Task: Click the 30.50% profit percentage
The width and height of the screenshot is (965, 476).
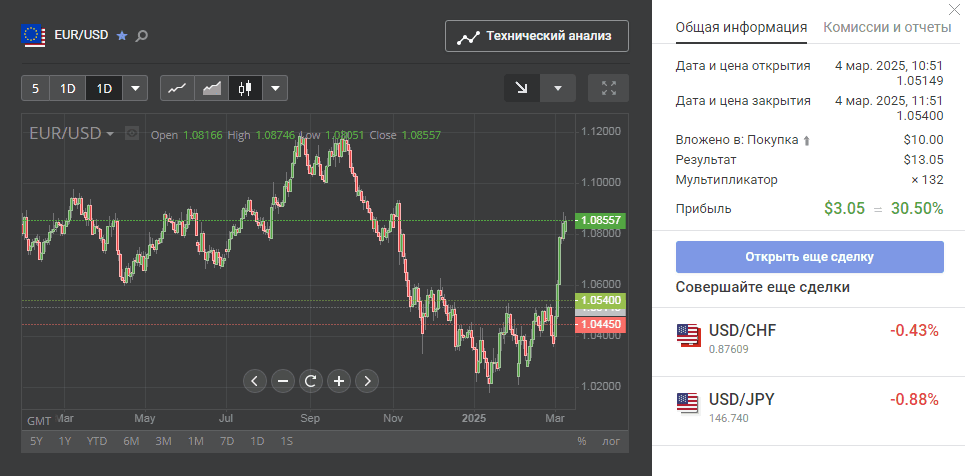Action: [x=917, y=208]
